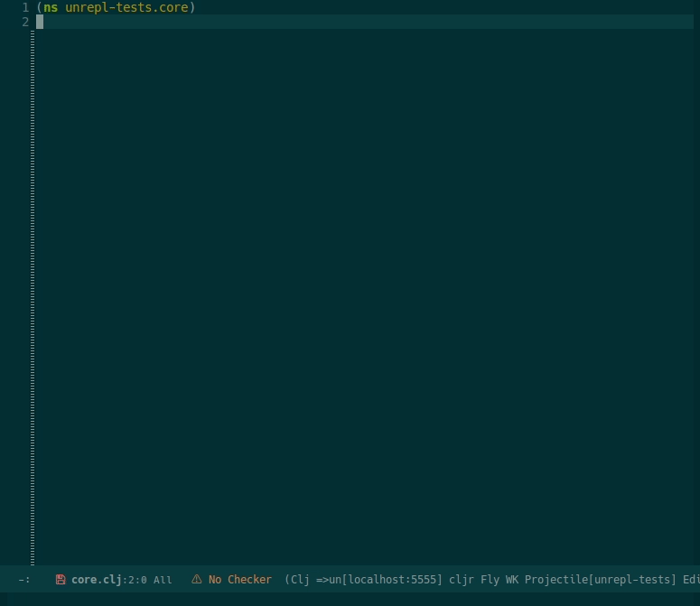Click the unrepl-tests.core namespace name

click(x=126, y=7)
